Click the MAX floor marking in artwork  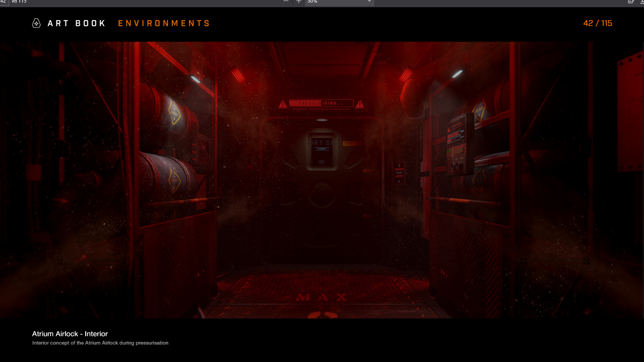(322, 297)
